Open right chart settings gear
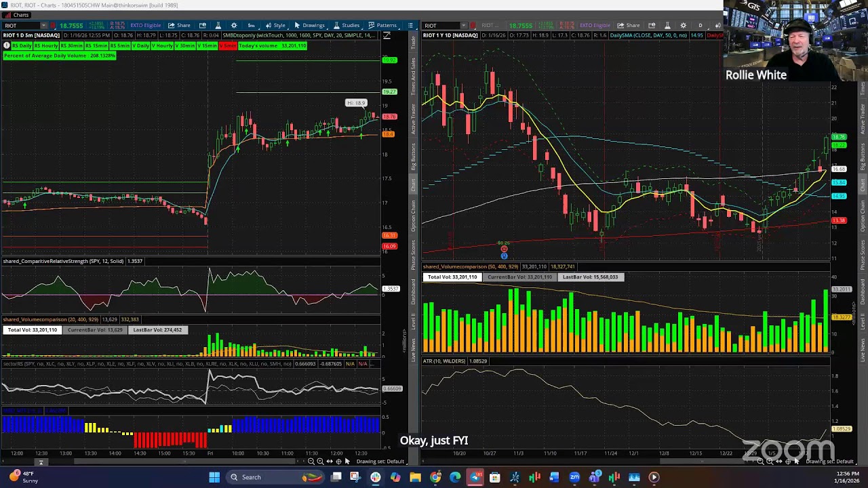 click(684, 26)
